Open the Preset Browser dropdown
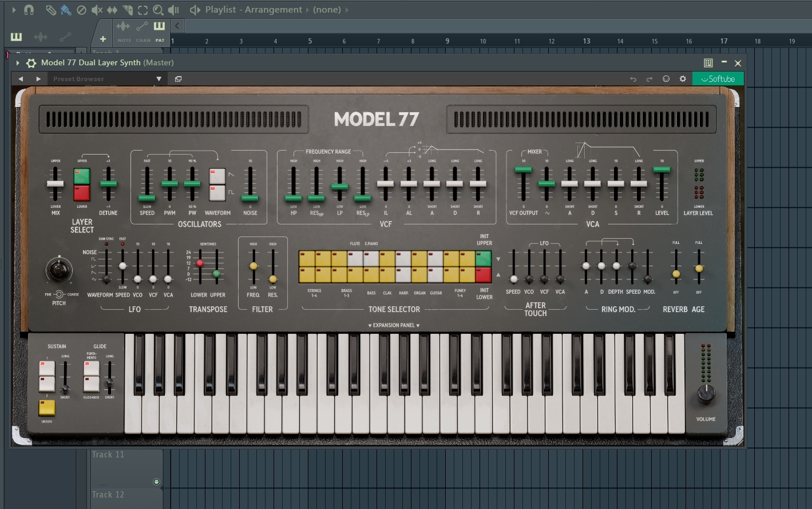The height and width of the screenshot is (509, 812). [159, 78]
